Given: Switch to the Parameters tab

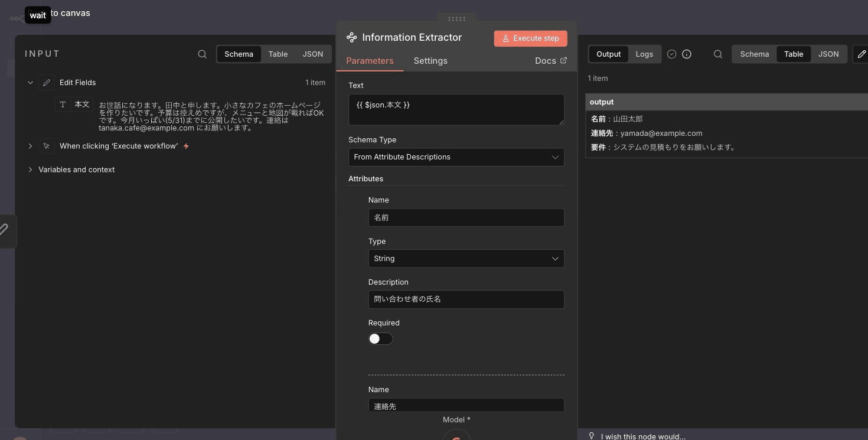Looking at the screenshot, I should pyautogui.click(x=370, y=61).
